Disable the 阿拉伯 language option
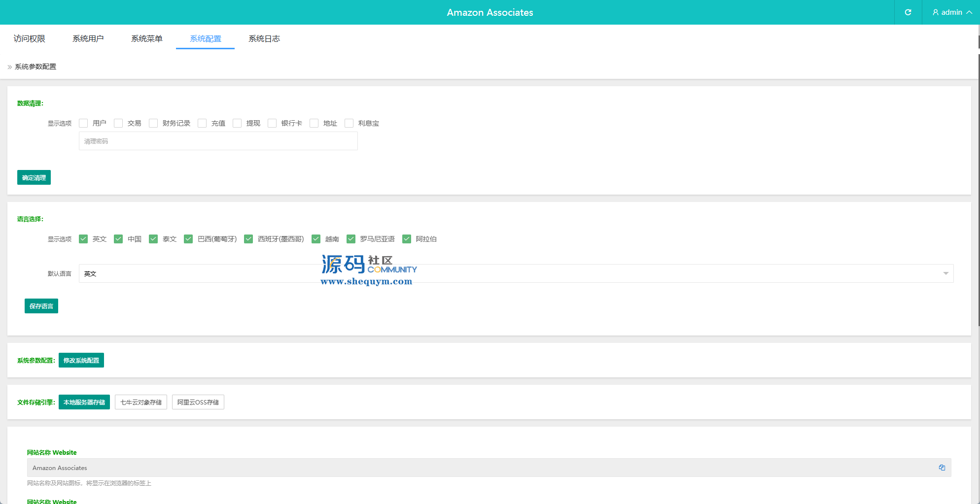This screenshot has height=504, width=980. point(407,239)
